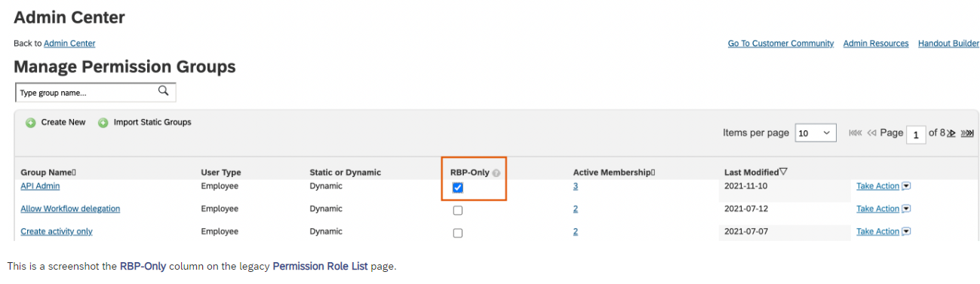Open Take Action for Create activity only
980x284 pixels.
(883, 231)
